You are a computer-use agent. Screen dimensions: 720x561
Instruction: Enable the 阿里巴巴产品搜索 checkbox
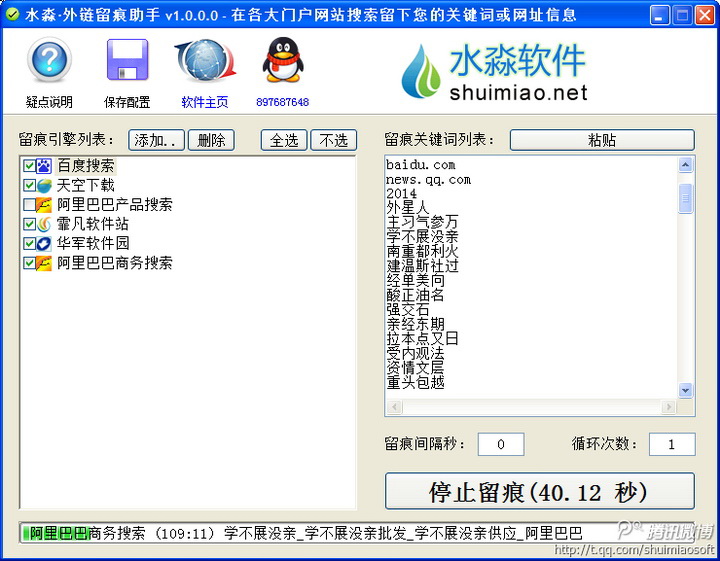point(29,205)
